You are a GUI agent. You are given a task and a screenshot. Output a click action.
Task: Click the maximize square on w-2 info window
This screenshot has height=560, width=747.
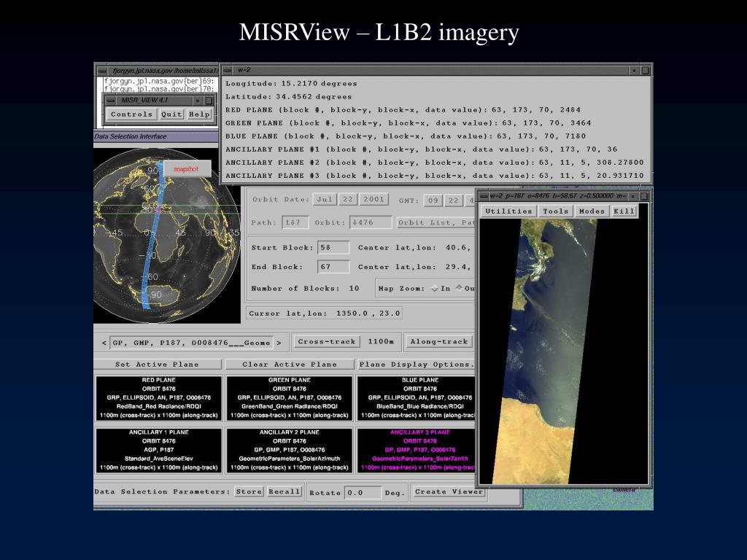pyautogui.click(x=645, y=70)
